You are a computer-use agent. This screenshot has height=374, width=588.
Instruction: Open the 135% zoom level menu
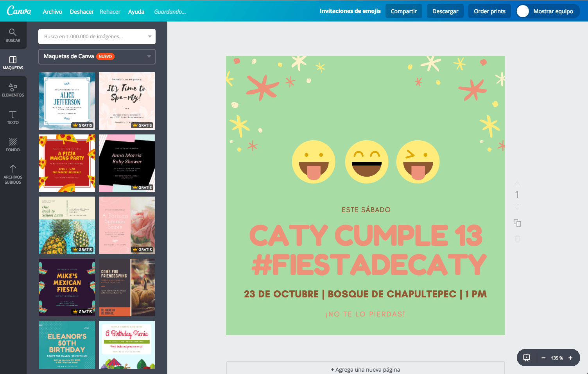[557, 358]
